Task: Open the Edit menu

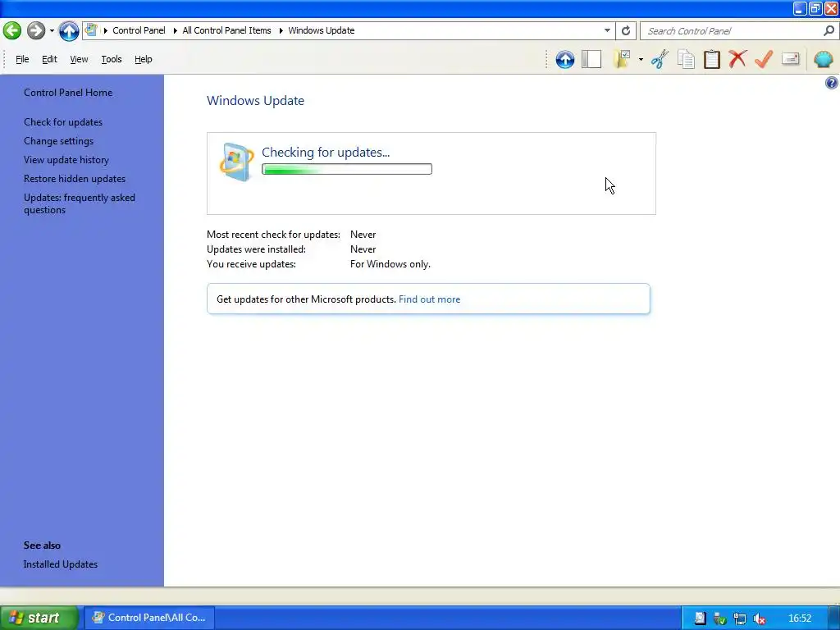Action: [49, 59]
